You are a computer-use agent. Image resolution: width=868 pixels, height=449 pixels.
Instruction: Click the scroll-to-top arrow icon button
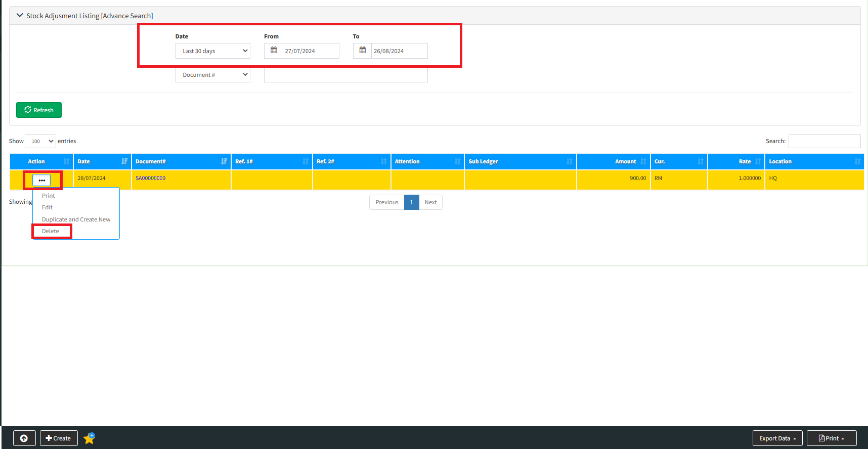click(24, 438)
